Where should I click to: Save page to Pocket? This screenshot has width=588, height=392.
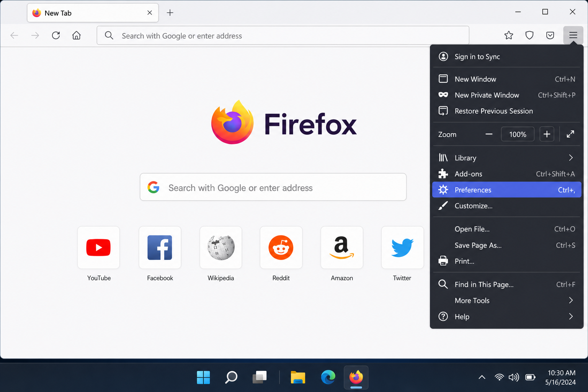pyautogui.click(x=550, y=36)
